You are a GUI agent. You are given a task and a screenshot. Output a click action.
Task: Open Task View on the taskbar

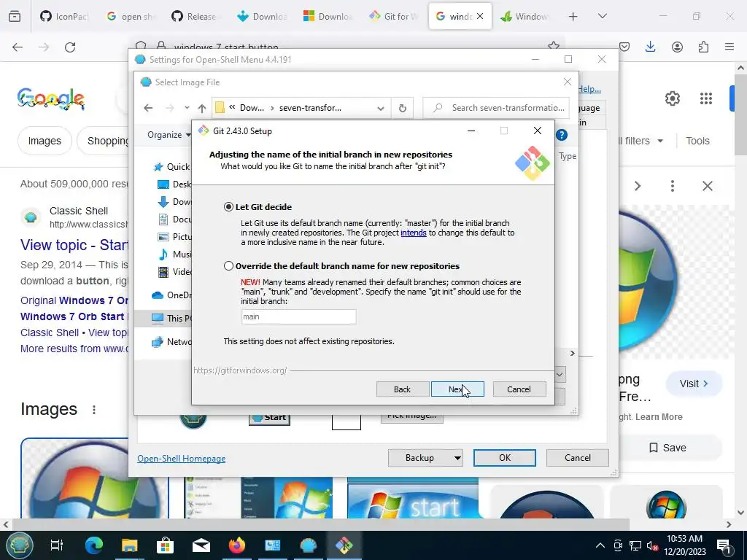tap(57, 545)
